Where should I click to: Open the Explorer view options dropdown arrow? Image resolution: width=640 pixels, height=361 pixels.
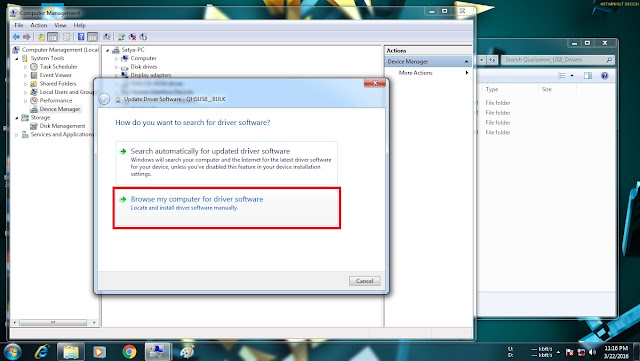[x=572, y=76]
